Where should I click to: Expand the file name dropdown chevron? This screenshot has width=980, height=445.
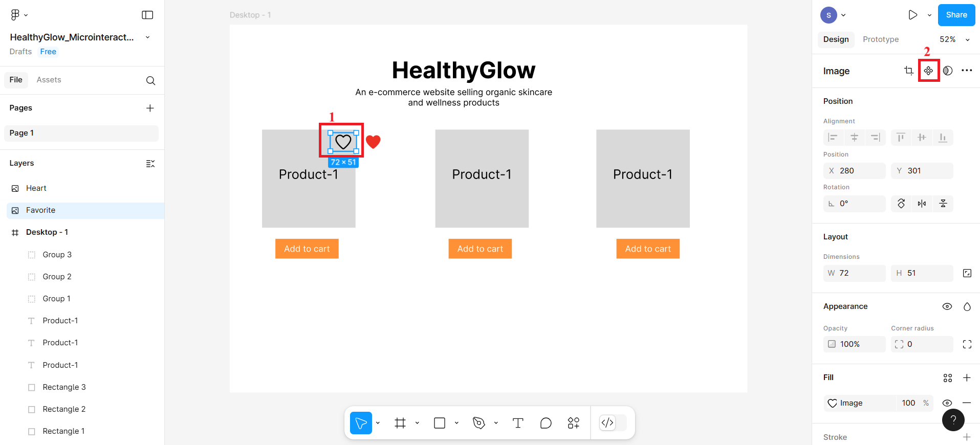tap(148, 37)
